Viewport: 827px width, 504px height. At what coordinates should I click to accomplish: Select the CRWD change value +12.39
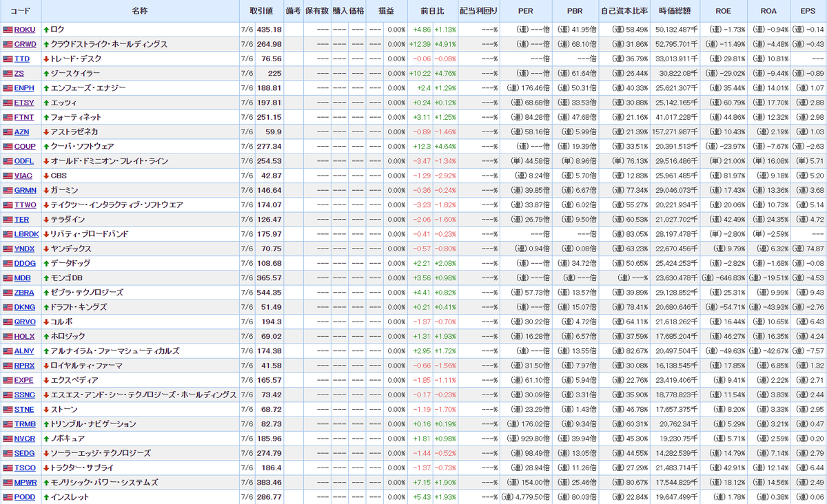coord(420,44)
